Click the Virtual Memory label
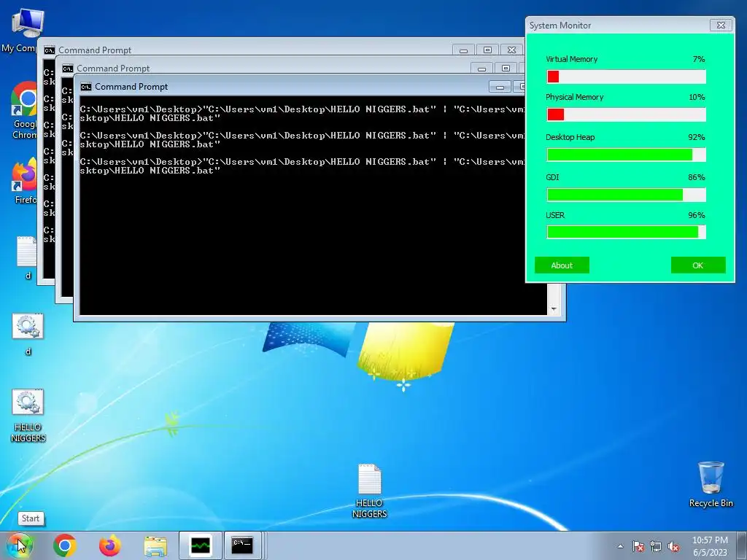The image size is (747, 560). click(x=571, y=59)
